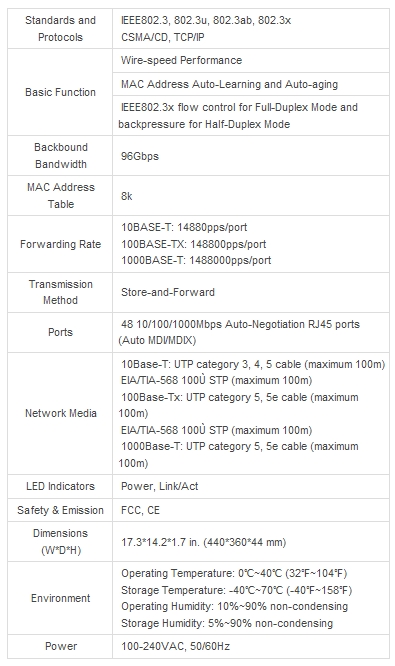Click the 48 Auto-Negotiation RJ45 ports text
The height and width of the screenshot is (666, 395).
pyautogui.click(x=239, y=332)
